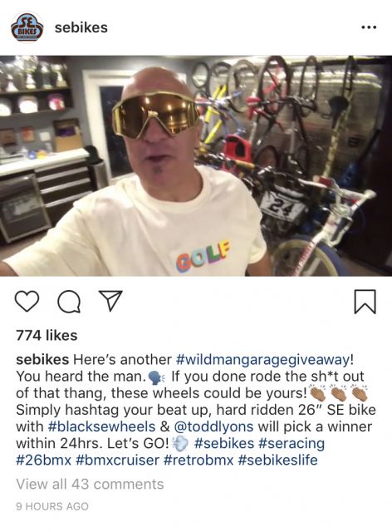This screenshot has height=532, width=392.
Task: Visit @toddlyons mention profile
Action: (213, 426)
